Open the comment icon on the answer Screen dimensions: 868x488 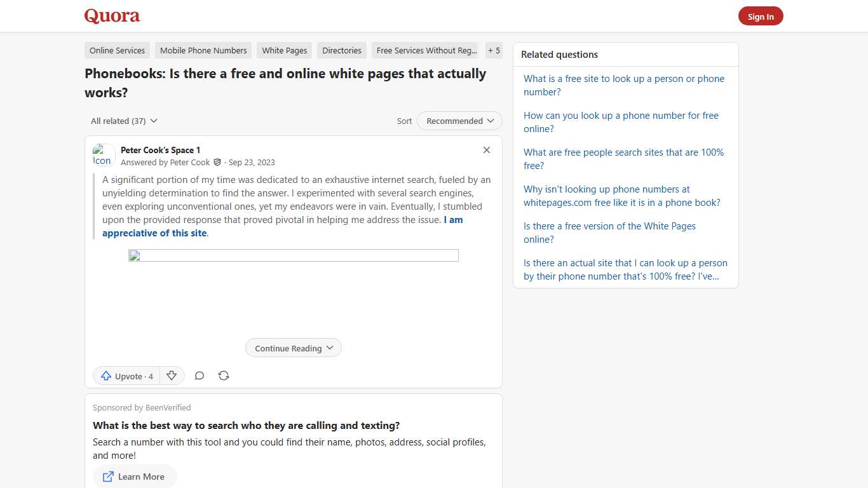tap(200, 376)
